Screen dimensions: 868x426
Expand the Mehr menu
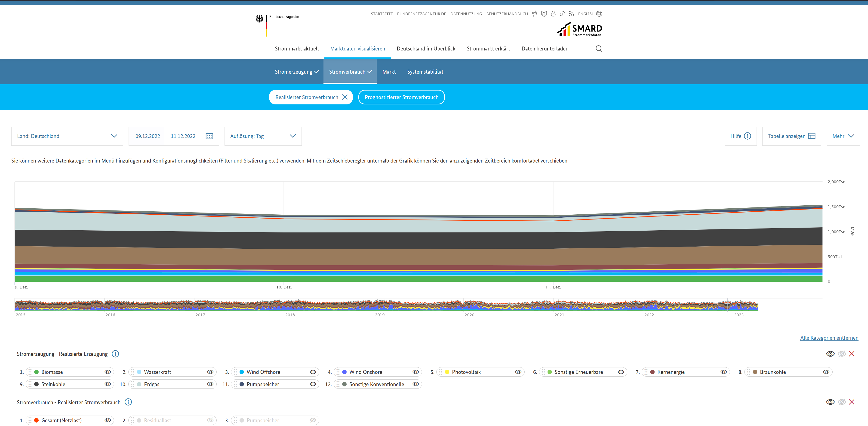click(x=843, y=136)
